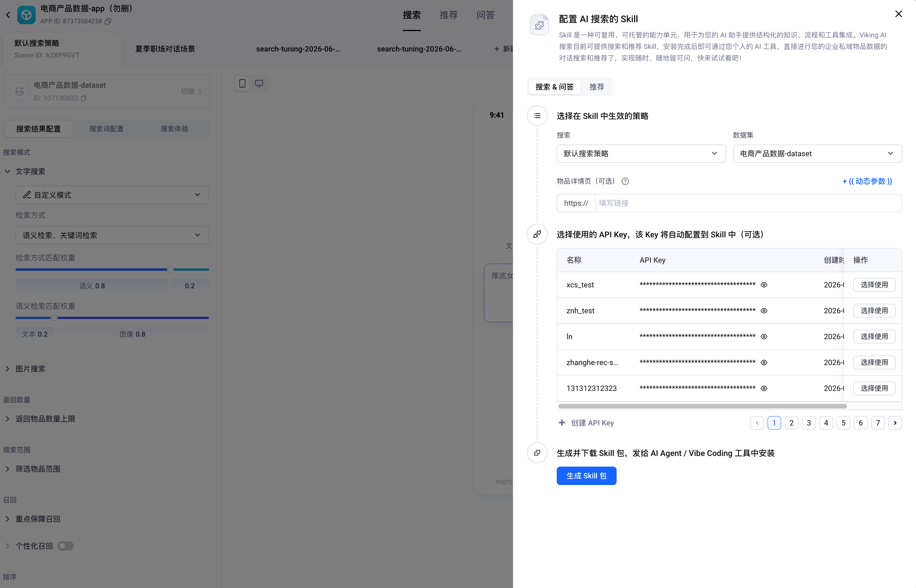Open the top 问答 tab

pyautogui.click(x=485, y=15)
